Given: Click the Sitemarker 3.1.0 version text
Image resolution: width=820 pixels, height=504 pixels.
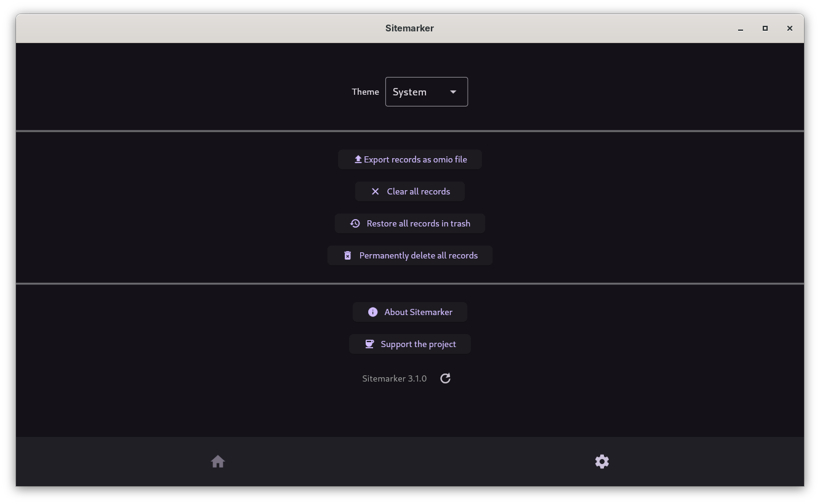Looking at the screenshot, I should (395, 378).
